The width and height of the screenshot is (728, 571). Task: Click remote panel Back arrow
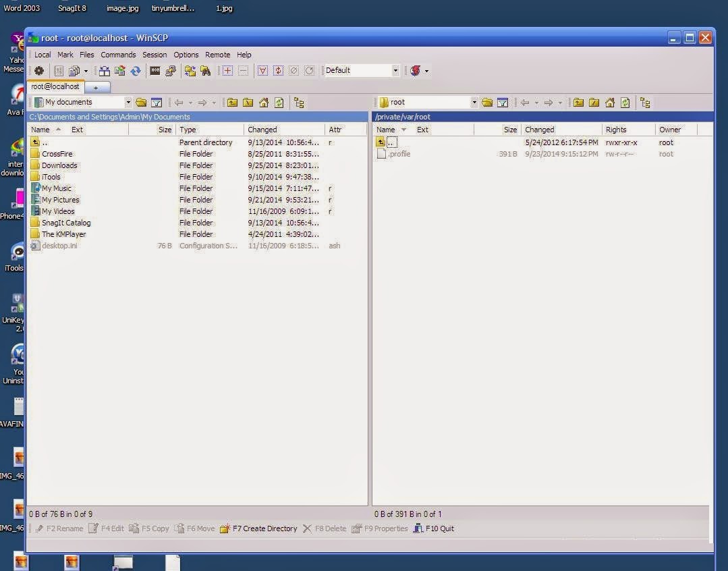[x=525, y=103]
